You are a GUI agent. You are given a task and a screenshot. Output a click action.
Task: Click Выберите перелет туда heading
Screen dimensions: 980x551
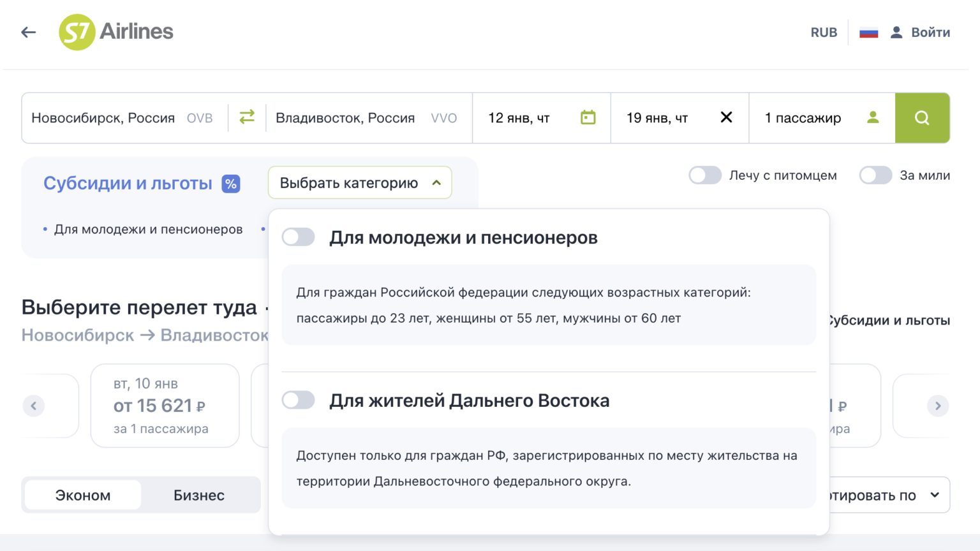[x=139, y=307]
